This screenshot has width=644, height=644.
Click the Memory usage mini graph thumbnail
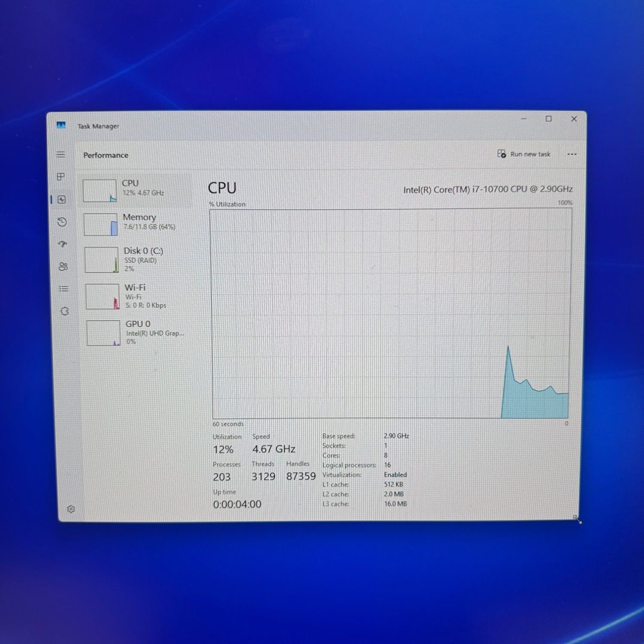(x=100, y=225)
